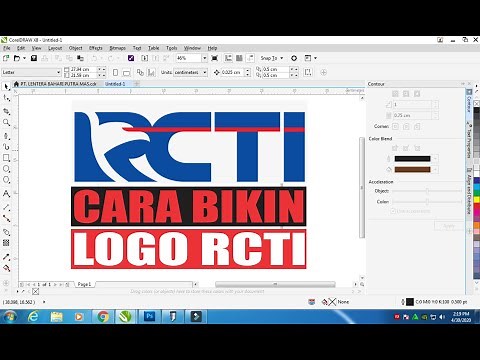Toggle Show Guidelines in the toolbar

point(250,58)
